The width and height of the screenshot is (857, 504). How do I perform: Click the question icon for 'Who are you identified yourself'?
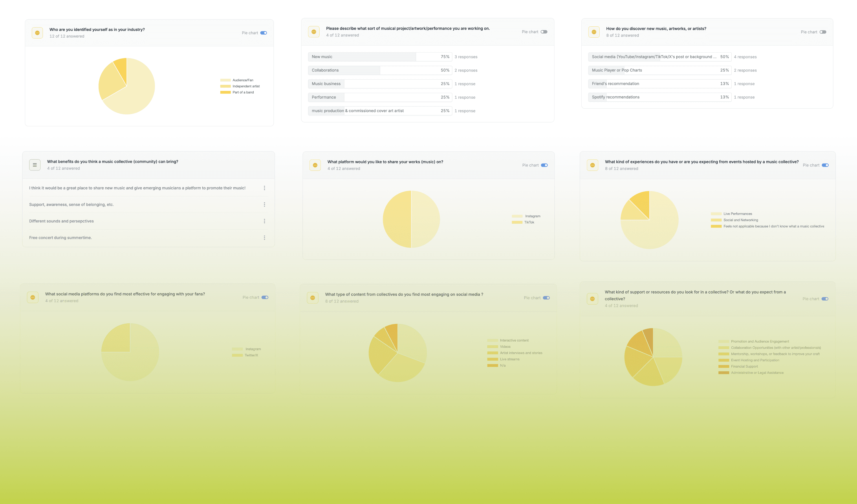coord(37,33)
